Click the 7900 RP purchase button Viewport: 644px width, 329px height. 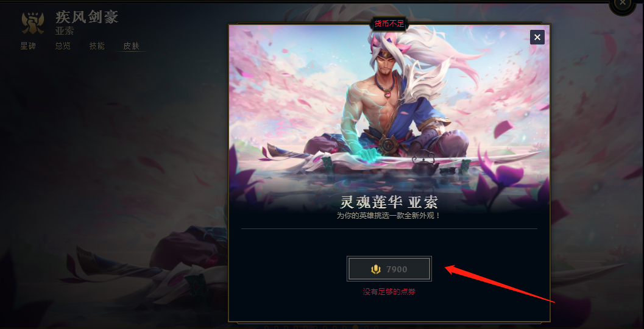(389, 269)
